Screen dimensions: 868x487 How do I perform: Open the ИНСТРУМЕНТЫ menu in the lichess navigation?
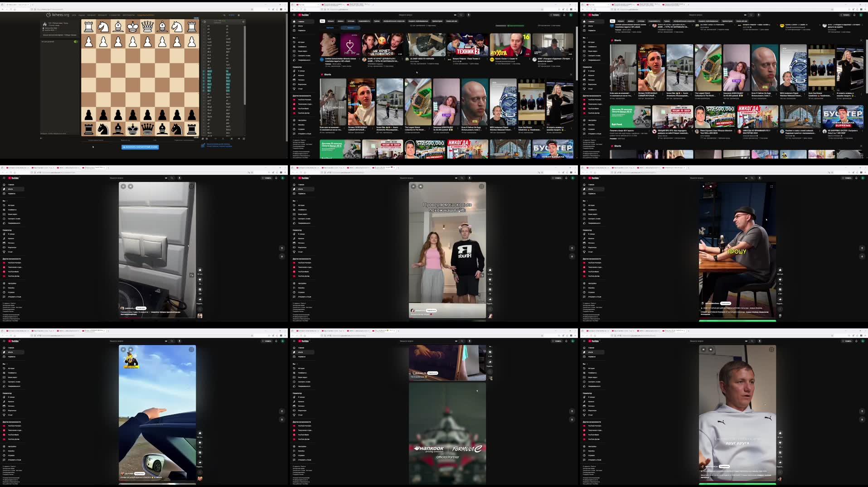128,15
